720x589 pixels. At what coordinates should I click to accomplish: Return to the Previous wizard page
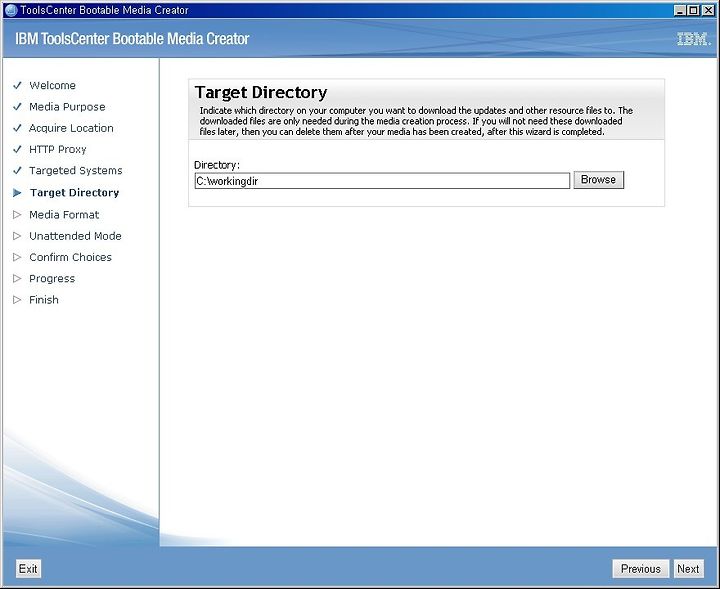(641, 569)
